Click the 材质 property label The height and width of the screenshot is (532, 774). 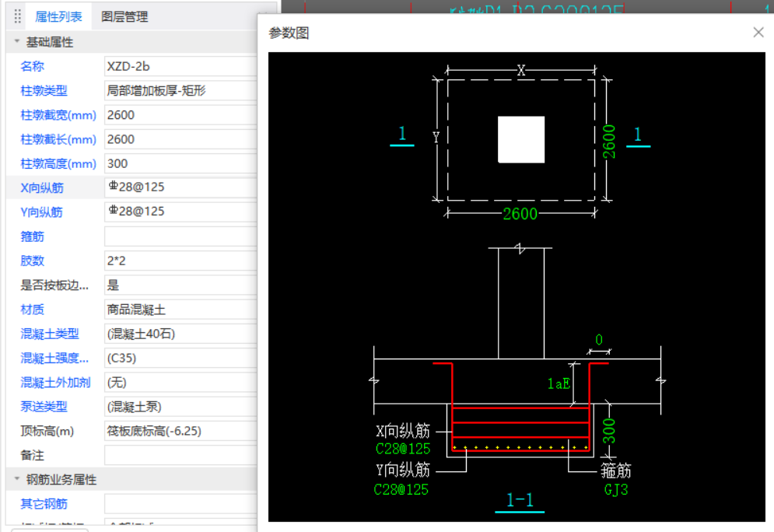point(32,310)
